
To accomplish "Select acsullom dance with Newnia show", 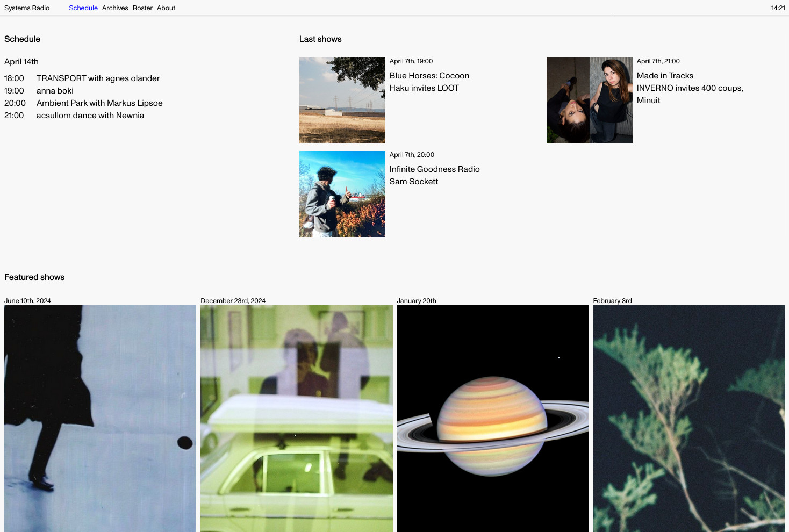I will (x=90, y=116).
